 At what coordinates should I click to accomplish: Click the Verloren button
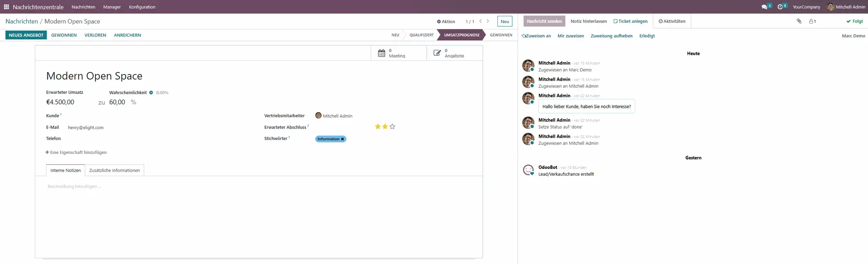pyautogui.click(x=95, y=35)
